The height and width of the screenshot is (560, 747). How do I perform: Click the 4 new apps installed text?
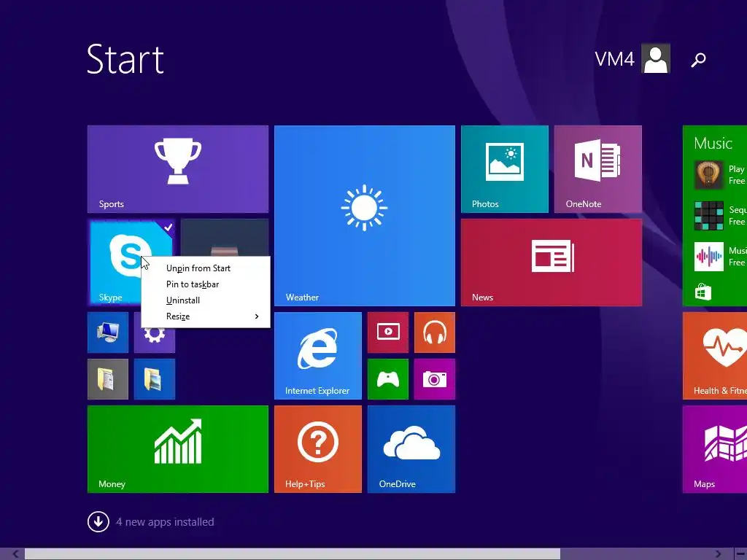(x=165, y=522)
